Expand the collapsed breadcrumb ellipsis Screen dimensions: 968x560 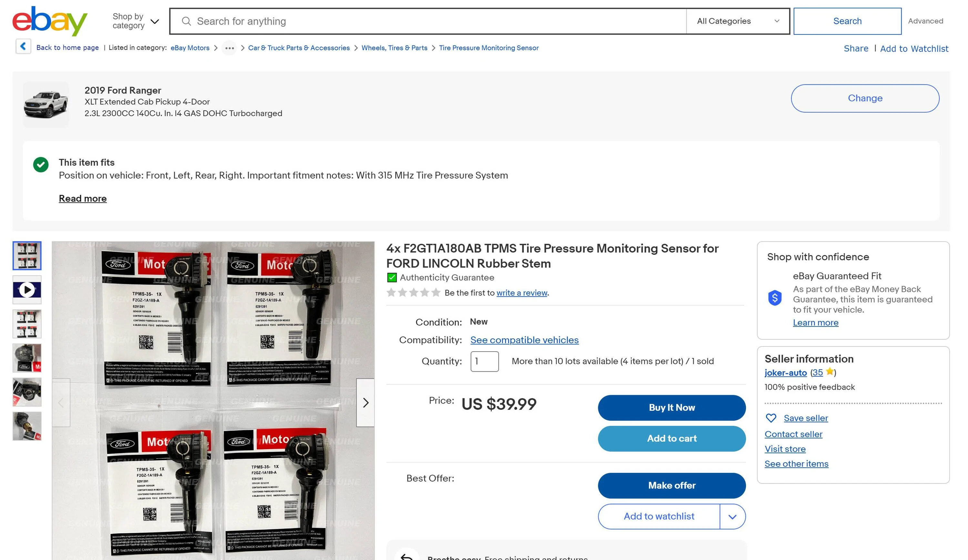(x=229, y=48)
